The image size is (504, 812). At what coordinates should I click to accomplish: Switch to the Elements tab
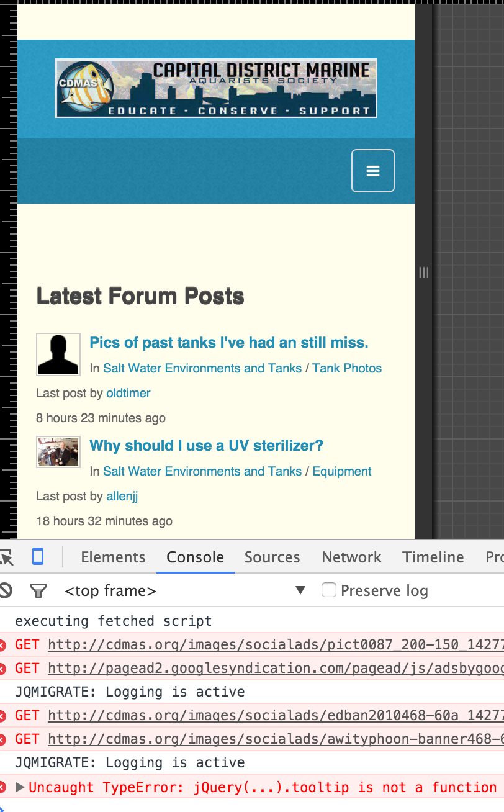click(113, 557)
